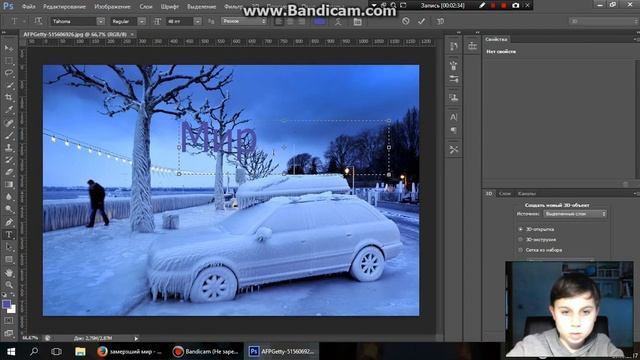Select the Eraser tool
The image size is (640, 360).
click(x=9, y=172)
